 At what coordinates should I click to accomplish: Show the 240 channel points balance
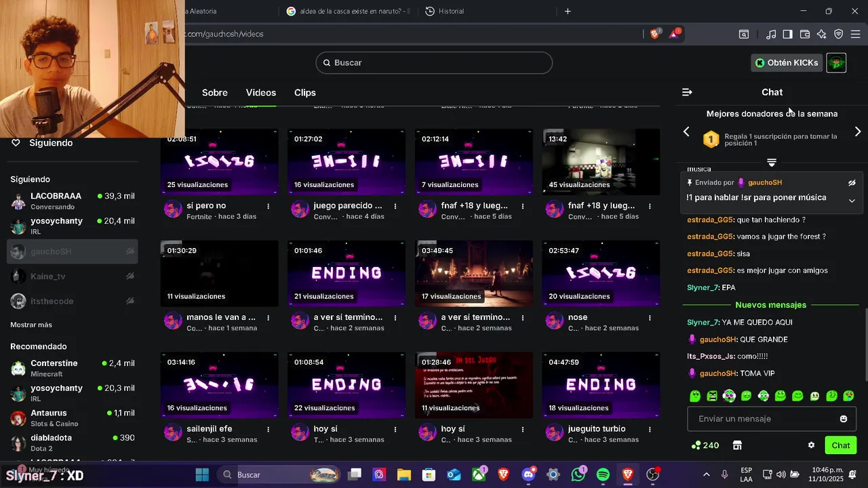[705, 445]
